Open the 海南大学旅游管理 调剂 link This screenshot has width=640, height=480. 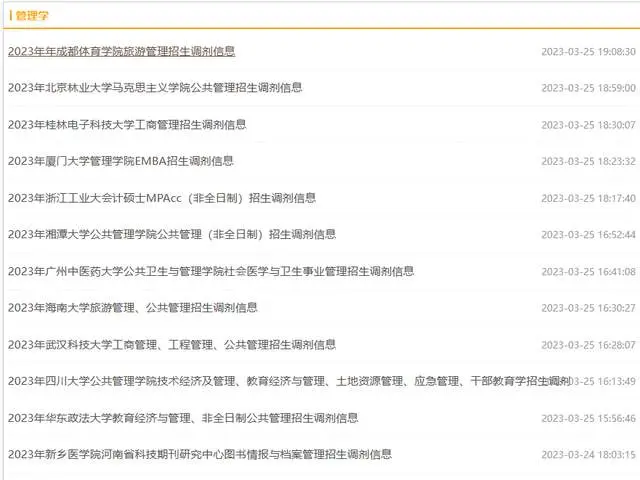click(x=132, y=308)
